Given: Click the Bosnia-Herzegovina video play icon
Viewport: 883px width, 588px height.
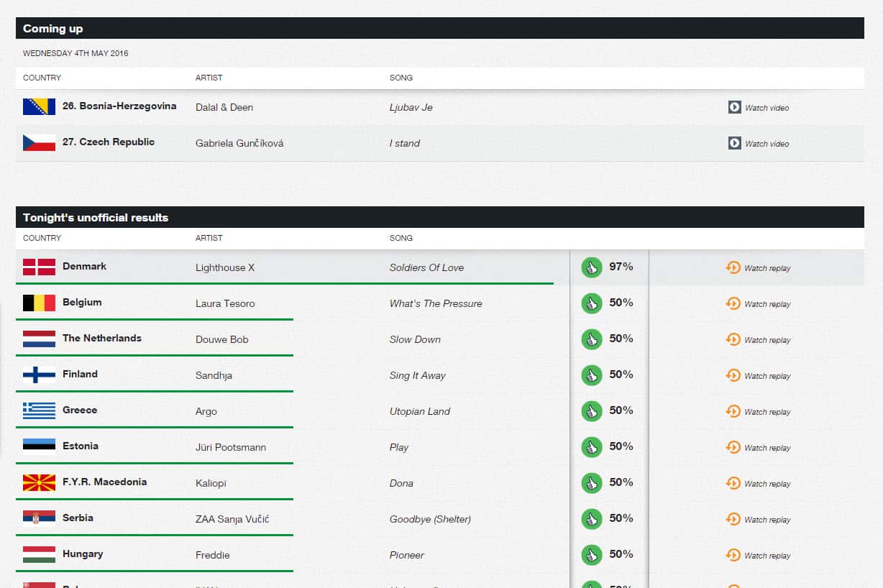Looking at the screenshot, I should [x=734, y=107].
